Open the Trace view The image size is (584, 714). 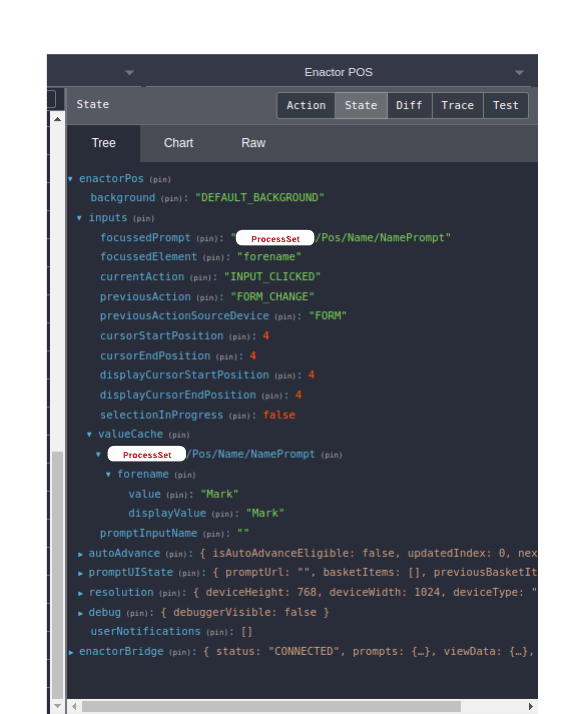click(457, 105)
